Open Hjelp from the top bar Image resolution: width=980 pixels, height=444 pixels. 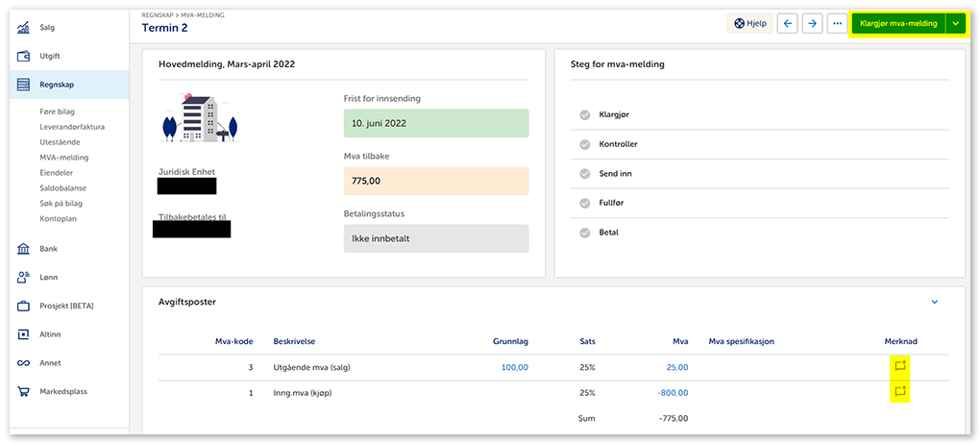click(751, 23)
